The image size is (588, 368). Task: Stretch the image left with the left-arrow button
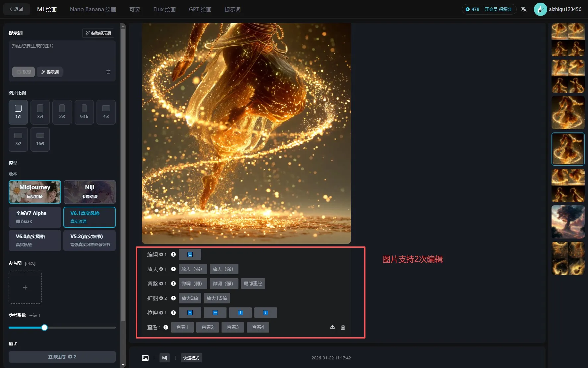coord(190,313)
